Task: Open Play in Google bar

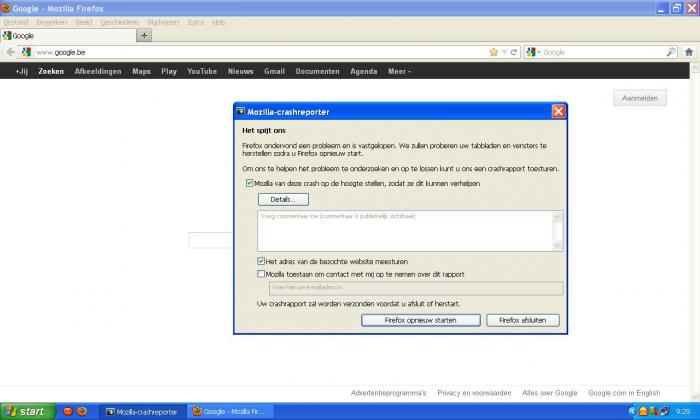Action: (x=169, y=71)
